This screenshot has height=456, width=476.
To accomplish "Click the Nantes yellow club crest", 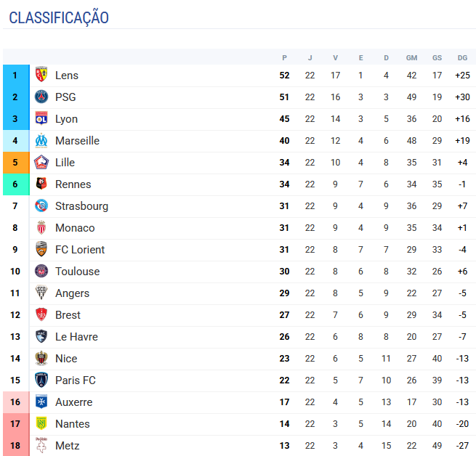I will click(41, 423).
